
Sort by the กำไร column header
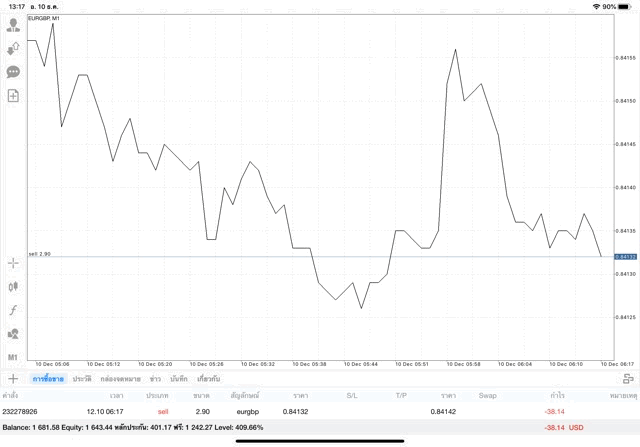(x=555, y=395)
